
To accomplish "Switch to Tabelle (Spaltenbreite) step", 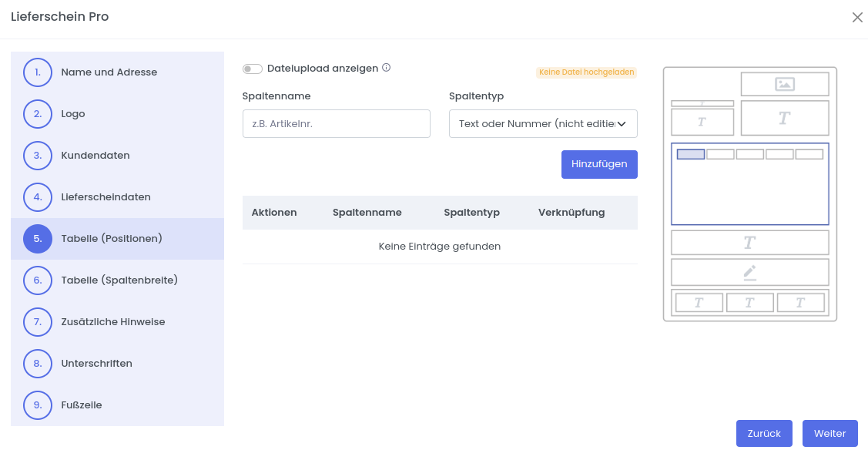I will click(119, 280).
